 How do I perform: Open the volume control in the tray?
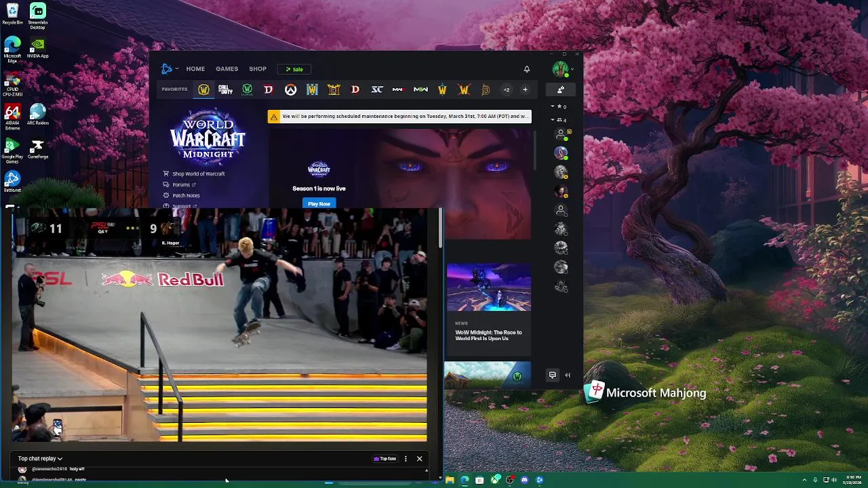tap(834, 480)
